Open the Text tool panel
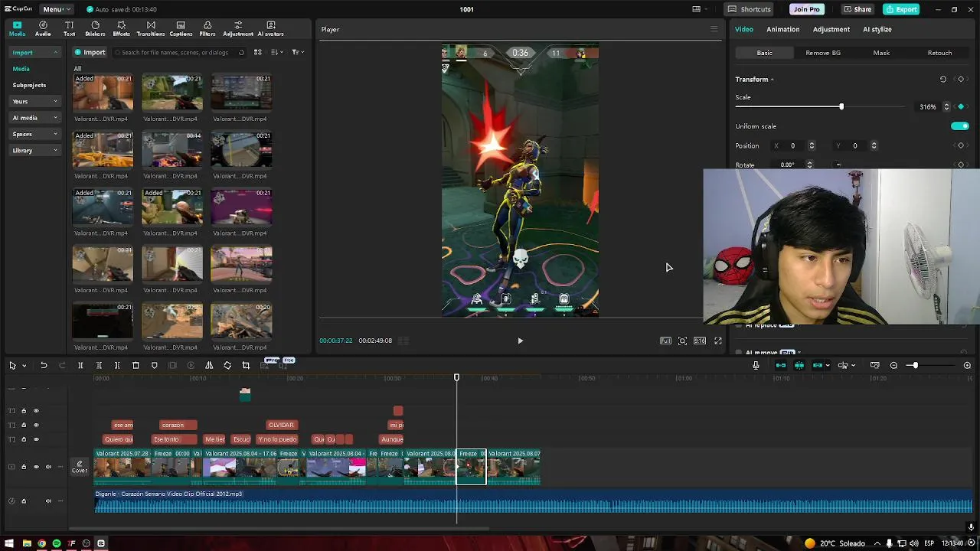980x551 pixels. (69, 29)
